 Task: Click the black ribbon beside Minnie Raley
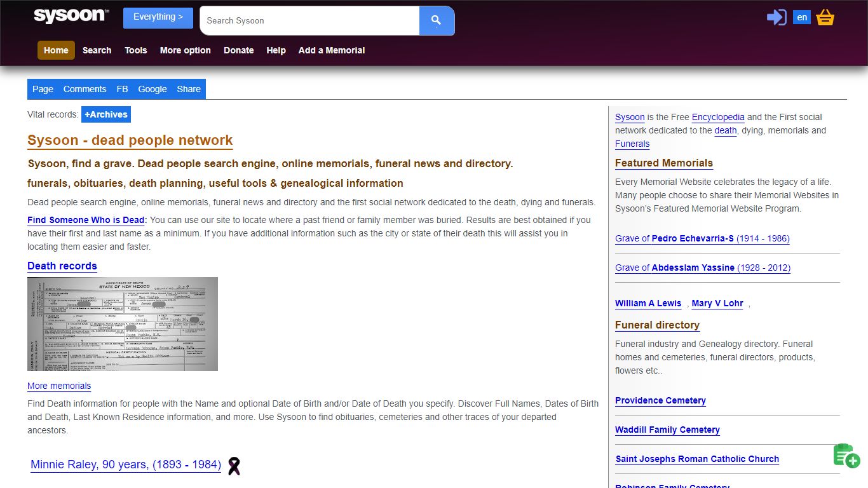(234, 466)
